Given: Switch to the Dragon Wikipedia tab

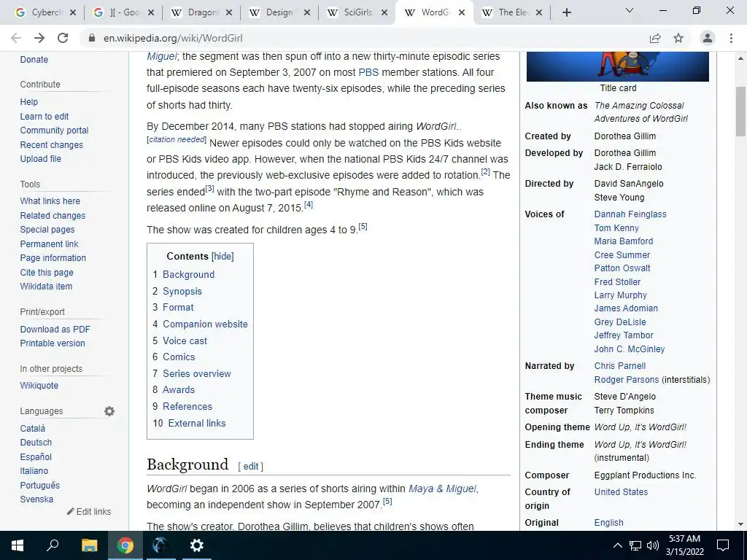Looking at the screenshot, I should pos(197,12).
